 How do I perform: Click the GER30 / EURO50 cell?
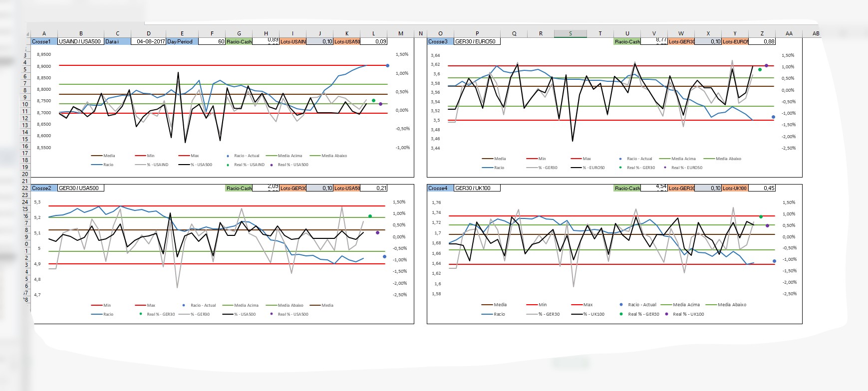click(x=477, y=41)
